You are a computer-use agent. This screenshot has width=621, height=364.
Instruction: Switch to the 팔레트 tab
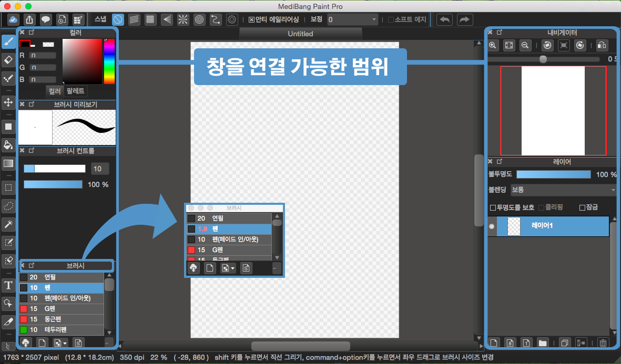click(75, 91)
